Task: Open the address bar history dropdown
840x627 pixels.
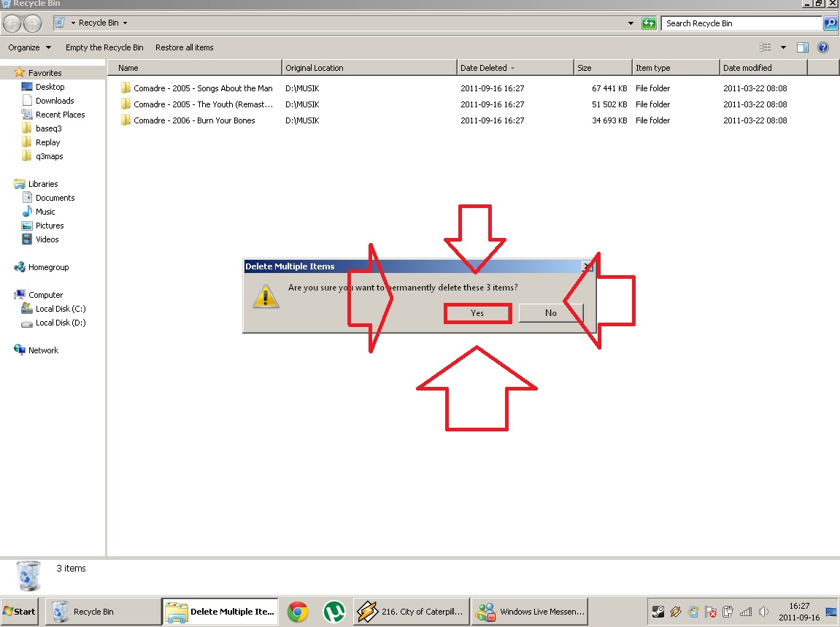Action: click(x=631, y=23)
